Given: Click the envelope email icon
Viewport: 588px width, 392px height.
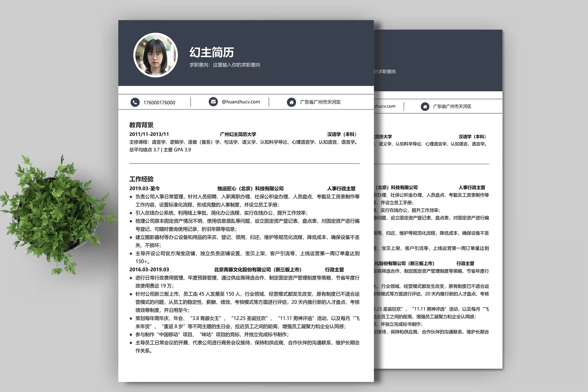Looking at the screenshot, I should point(213,102).
